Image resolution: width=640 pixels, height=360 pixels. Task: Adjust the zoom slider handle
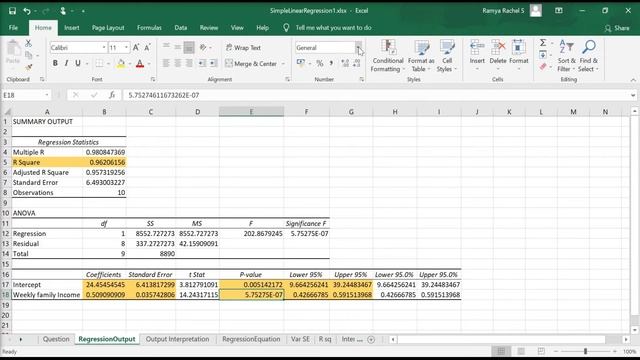(585, 351)
